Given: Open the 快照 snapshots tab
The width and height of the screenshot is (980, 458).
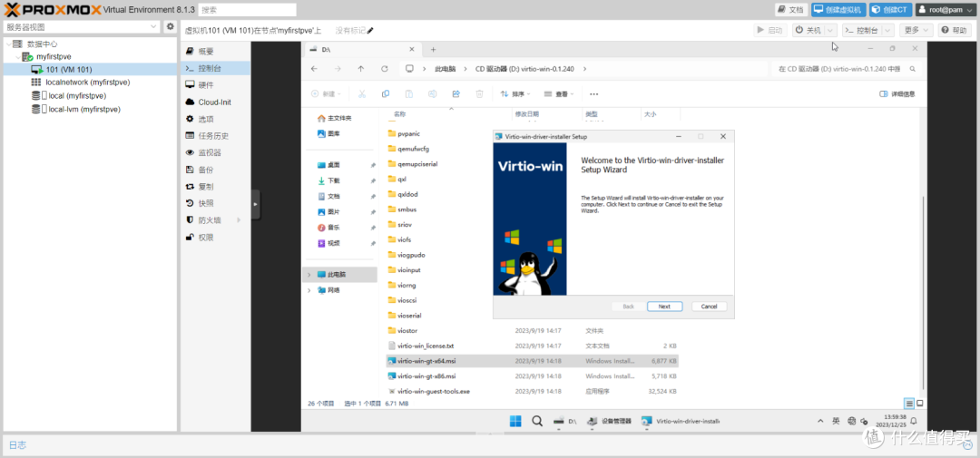Looking at the screenshot, I should tap(215, 203).
